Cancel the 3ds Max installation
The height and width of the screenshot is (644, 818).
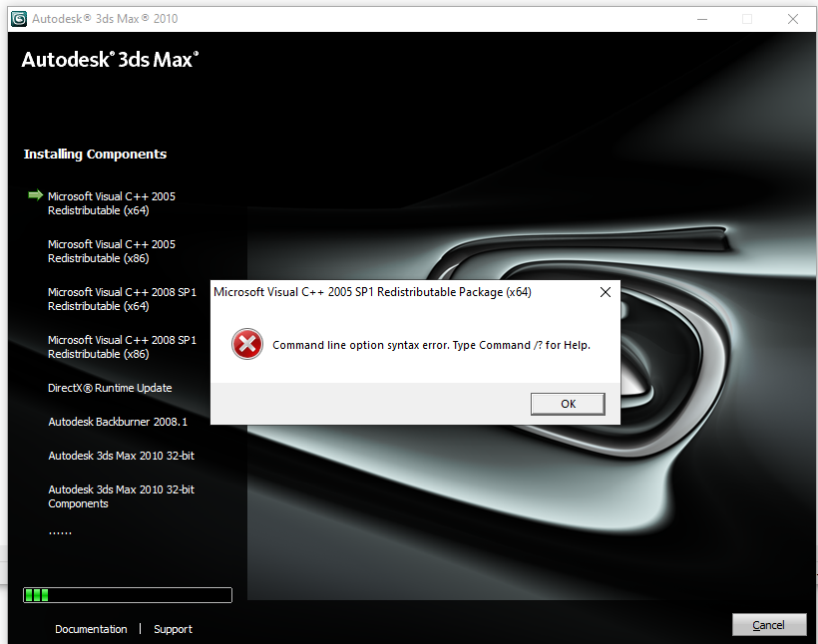[769, 625]
